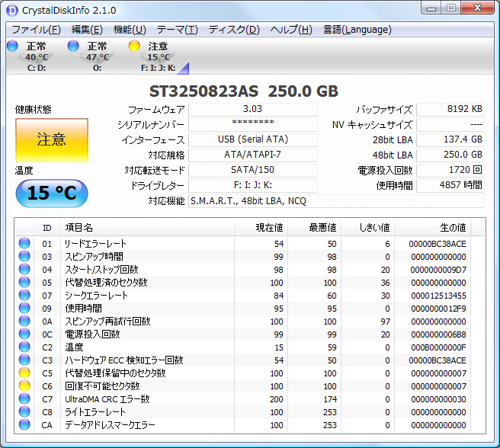
Task: Click the しきい値 column header
Action: pyautogui.click(x=368, y=228)
